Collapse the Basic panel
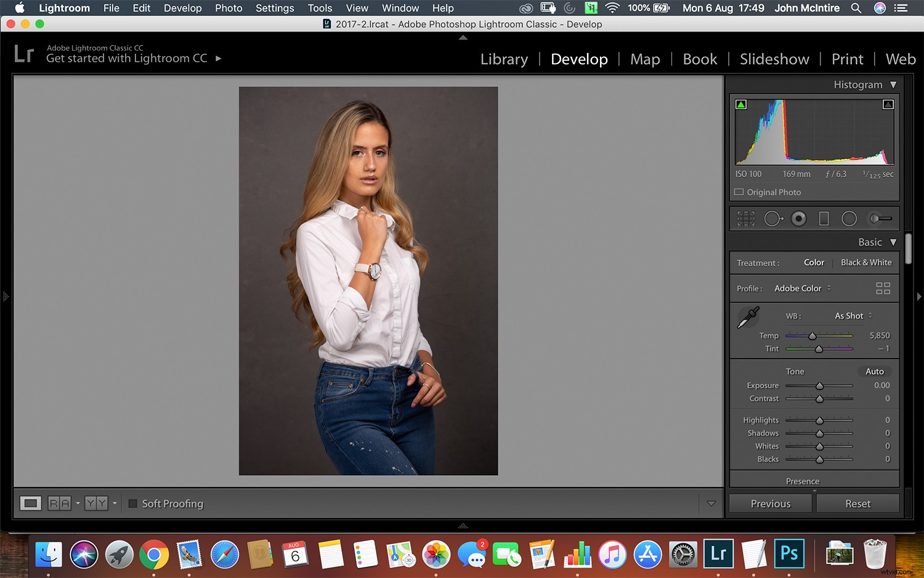924x578 pixels. point(894,242)
